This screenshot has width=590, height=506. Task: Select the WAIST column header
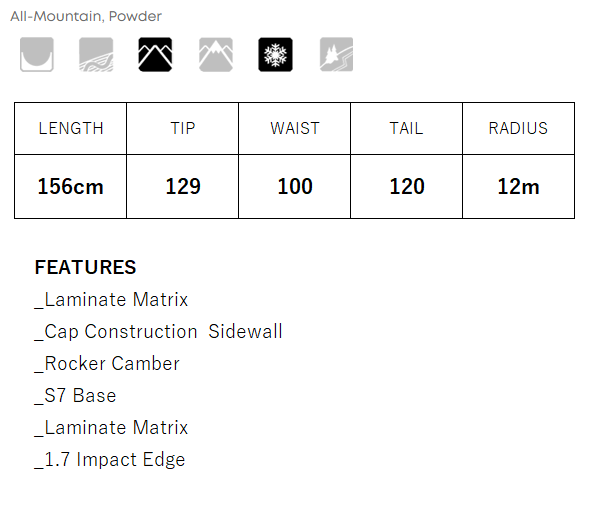pyautogui.click(x=295, y=128)
